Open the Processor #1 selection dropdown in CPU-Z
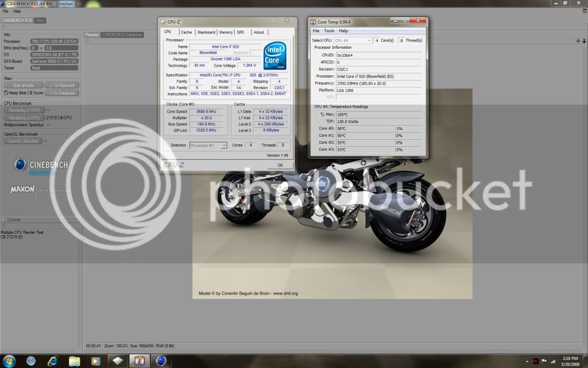Screen dimensions: 588x368 click(208, 145)
